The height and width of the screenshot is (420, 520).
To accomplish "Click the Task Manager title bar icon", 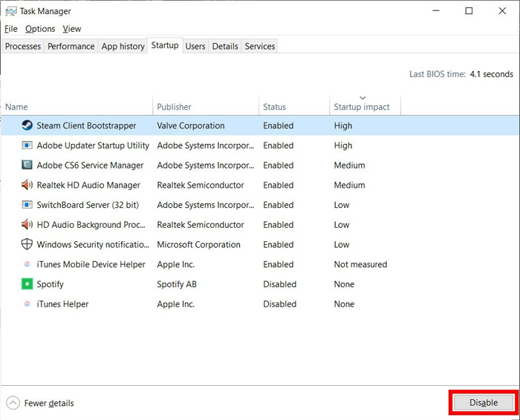I will tap(11, 11).
